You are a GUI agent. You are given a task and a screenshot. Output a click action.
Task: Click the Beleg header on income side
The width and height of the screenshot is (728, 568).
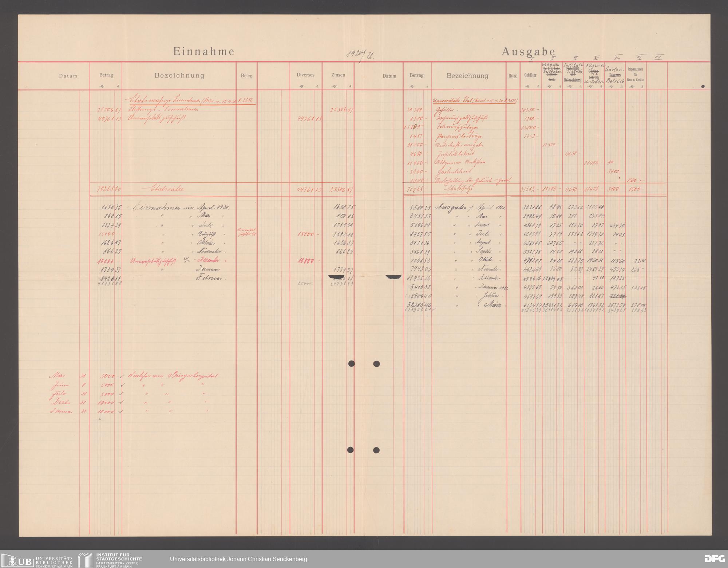246,76
